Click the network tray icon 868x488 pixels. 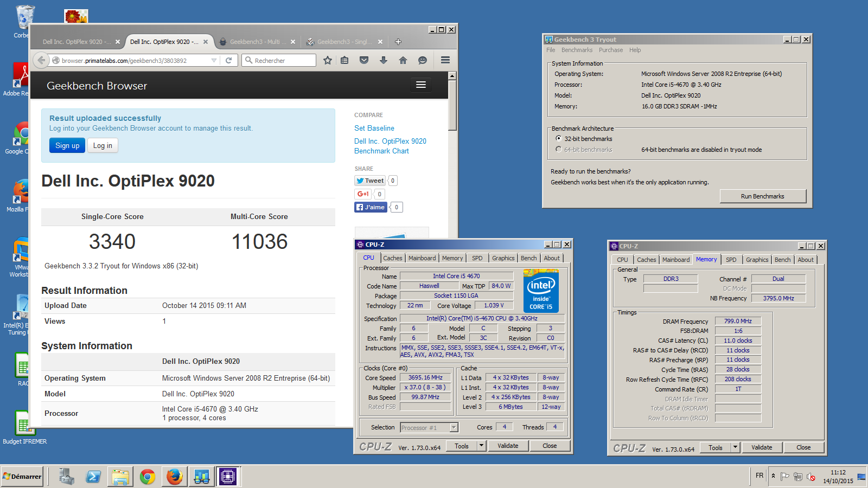pyautogui.click(x=798, y=477)
